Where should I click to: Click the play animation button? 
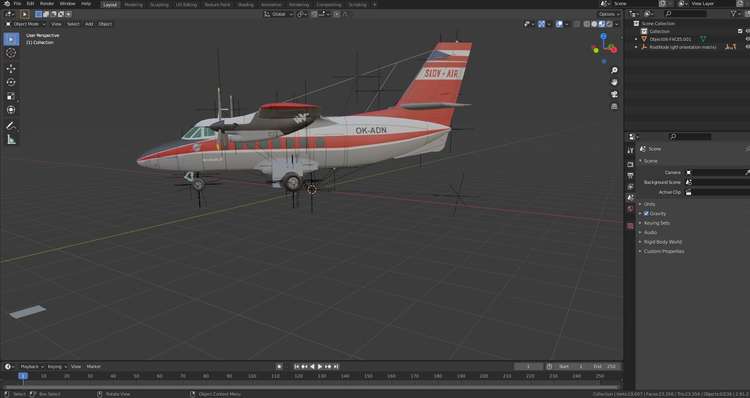tap(320, 366)
